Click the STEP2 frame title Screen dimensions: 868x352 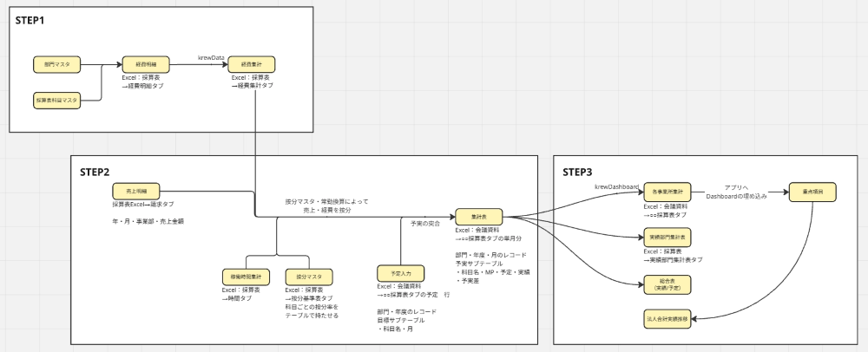tap(95, 172)
